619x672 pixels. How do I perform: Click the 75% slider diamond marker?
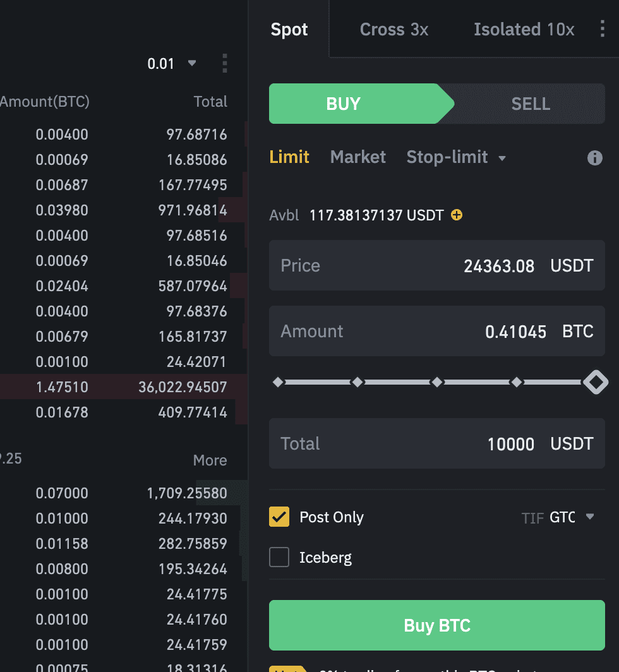tap(517, 382)
